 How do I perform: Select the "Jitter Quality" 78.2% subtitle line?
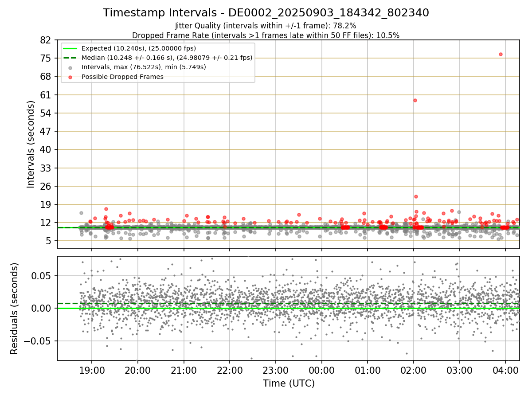pos(266,26)
